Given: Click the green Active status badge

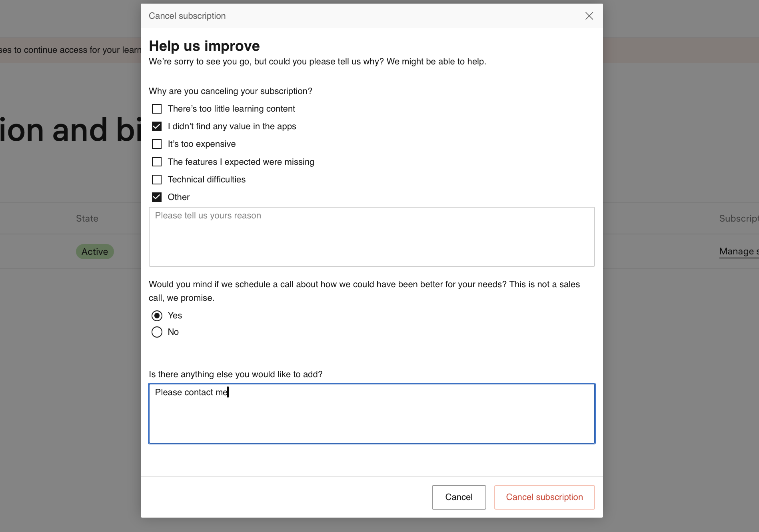Looking at the screenshot, I should [x=95, y=252].
